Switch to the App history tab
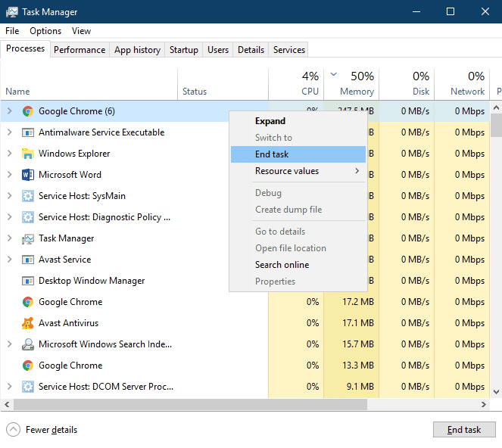The height and width of the screenshot is (448, 502). [x=137, y=50]
